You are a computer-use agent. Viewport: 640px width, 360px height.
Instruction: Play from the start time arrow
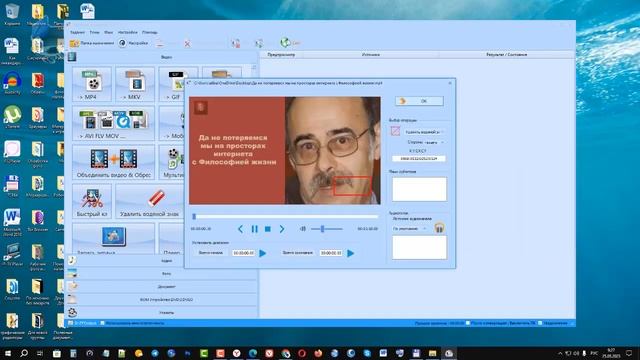(263, 253)
